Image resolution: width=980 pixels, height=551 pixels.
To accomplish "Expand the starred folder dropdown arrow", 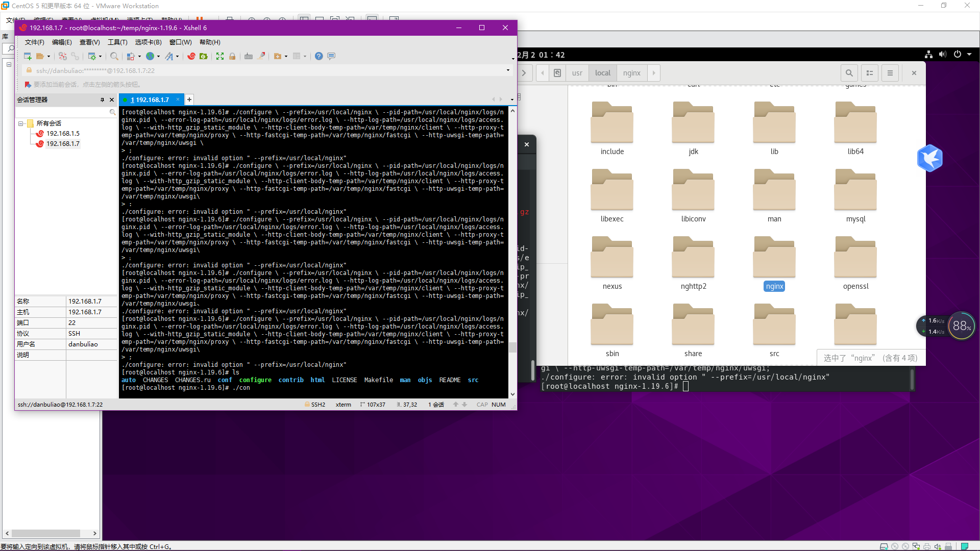I will tap(286, 57).
